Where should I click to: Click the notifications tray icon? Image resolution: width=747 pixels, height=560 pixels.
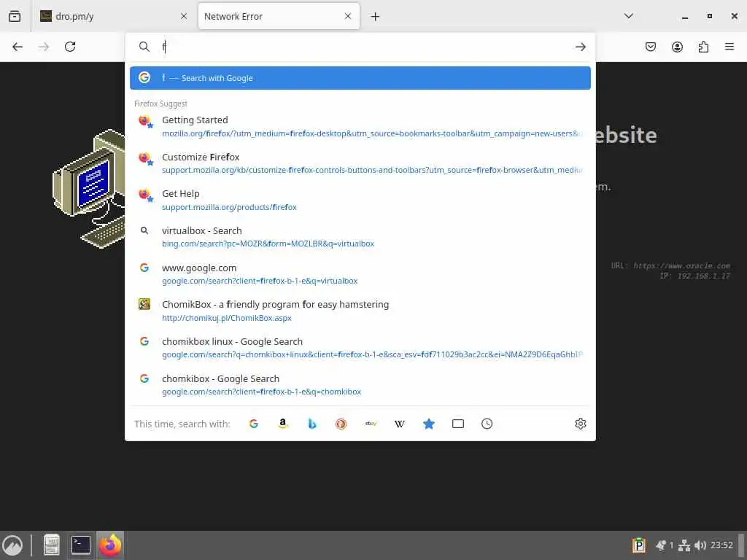pyautogui.click(x=661, y=545)
